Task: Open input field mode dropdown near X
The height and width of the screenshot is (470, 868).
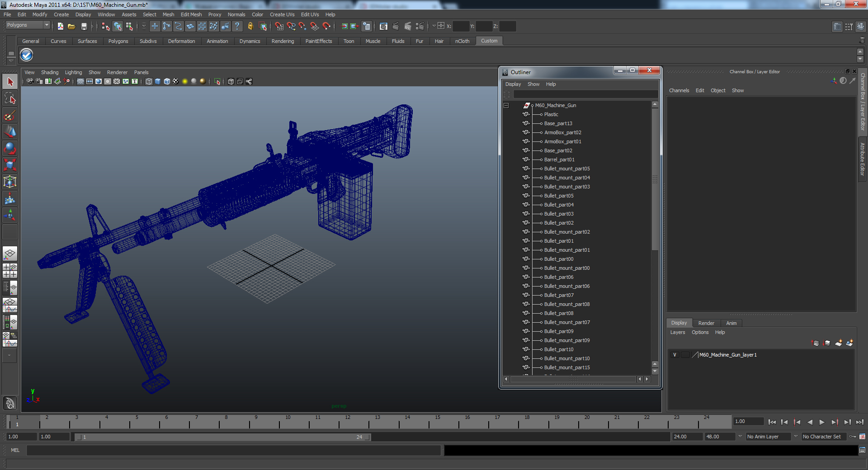Action: [x=434, y=26]
